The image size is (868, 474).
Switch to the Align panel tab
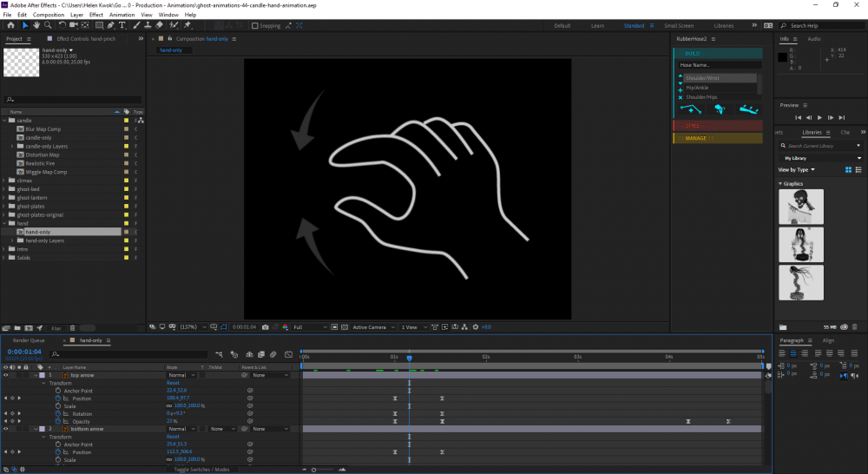(x=828, y=340)
